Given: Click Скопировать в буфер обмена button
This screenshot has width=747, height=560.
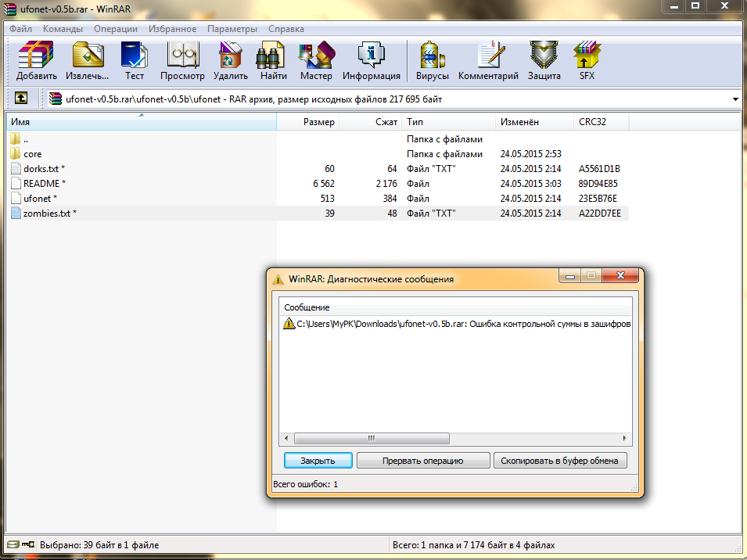Looking at the screenshot, I should pos(560,461).
